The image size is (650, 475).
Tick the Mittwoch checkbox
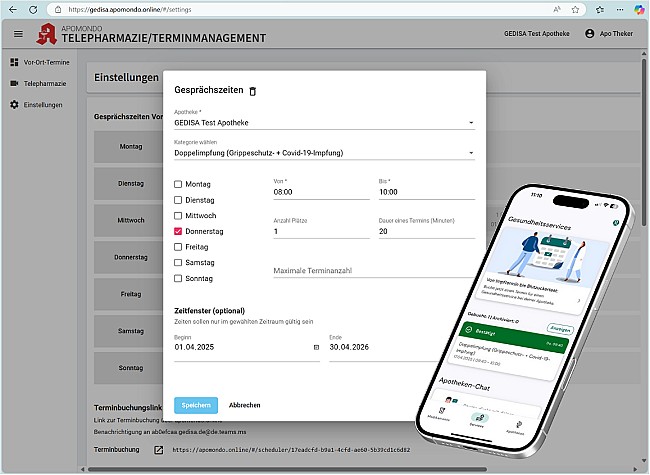point(178,216)
